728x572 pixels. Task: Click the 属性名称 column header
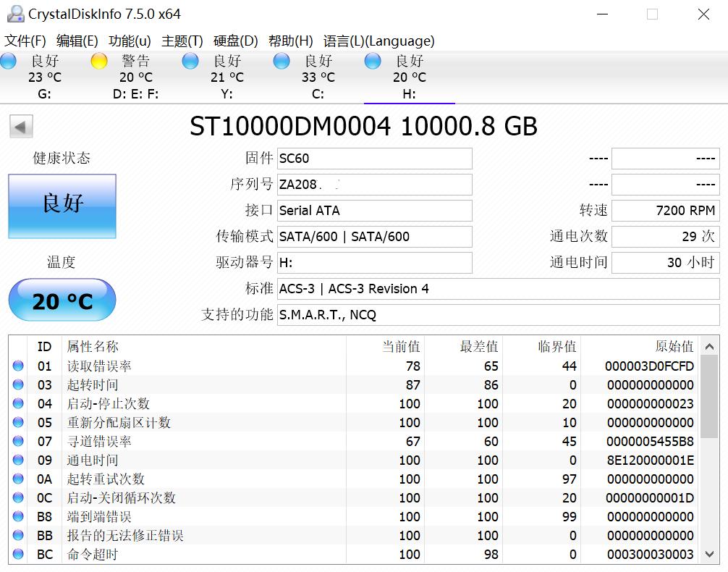pyautogui.click(x=93, y=347)
